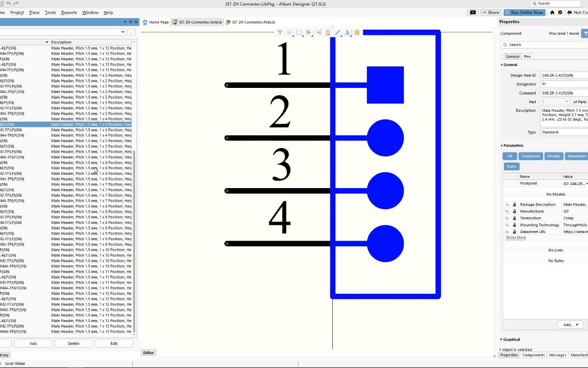Toggle lock on Datasheet URL parameter
Image resolution: width=588 pixels, height=368 pixels.
coord(514,232)
